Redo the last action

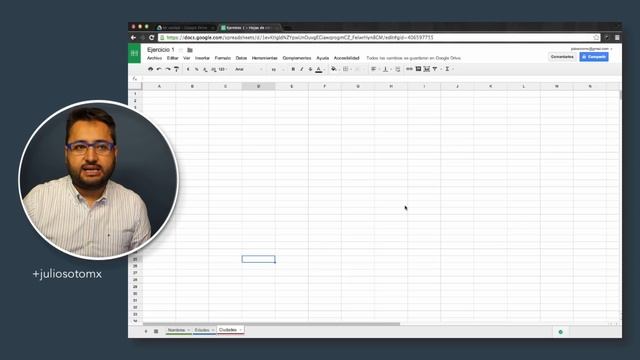(x=168, y=69)
